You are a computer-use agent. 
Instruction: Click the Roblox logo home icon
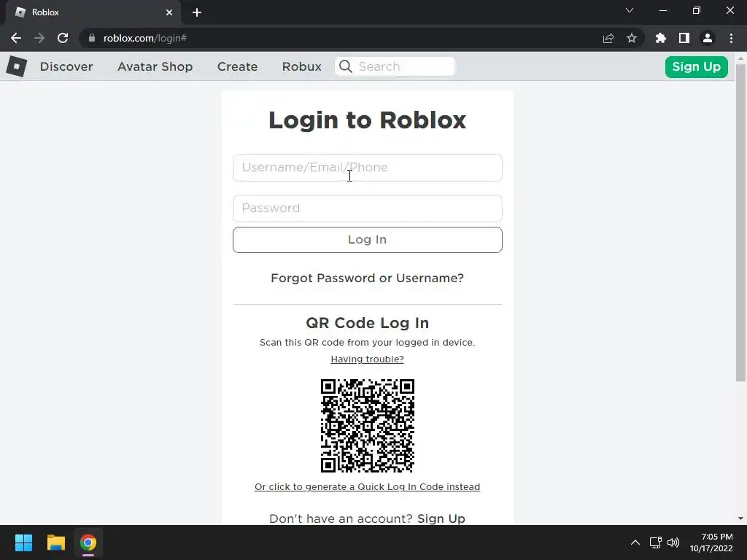coord(17,66)
